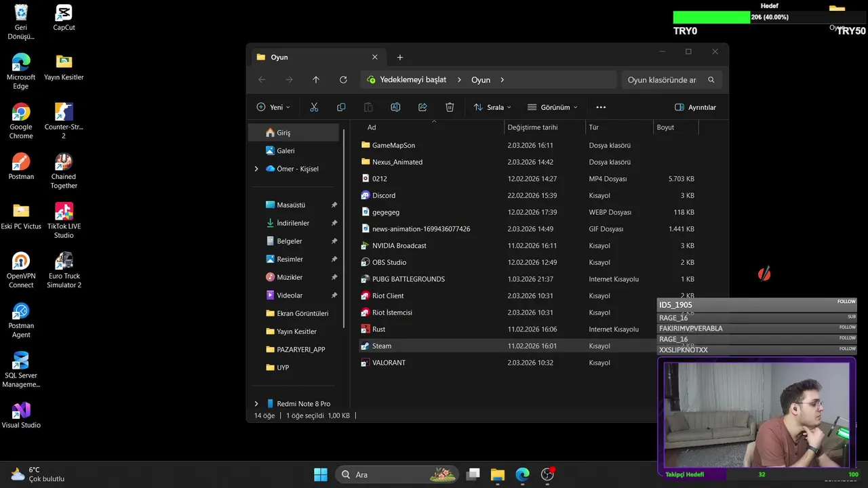The image size is (868, 488).
Task: Open the GameMapSon folder
Action: point(393,145)
